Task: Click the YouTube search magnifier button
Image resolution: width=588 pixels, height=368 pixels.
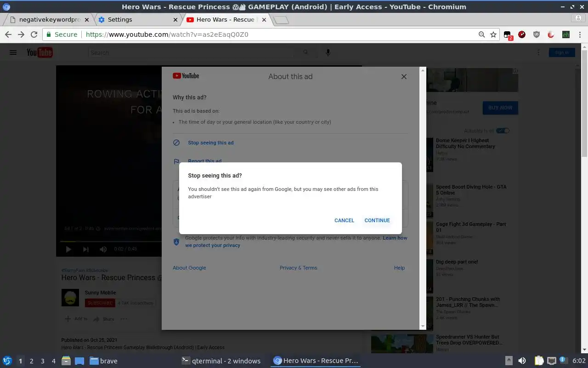Action: (305, 53)
